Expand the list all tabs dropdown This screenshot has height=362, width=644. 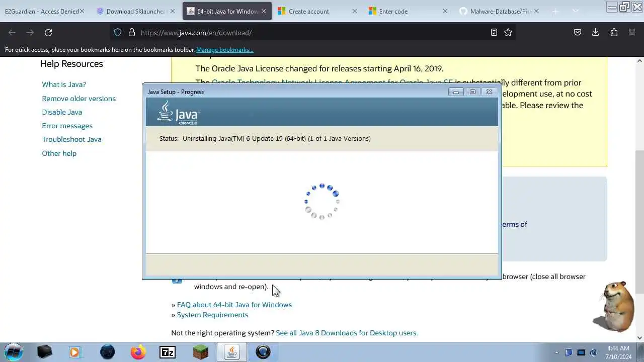click(576, 11)
